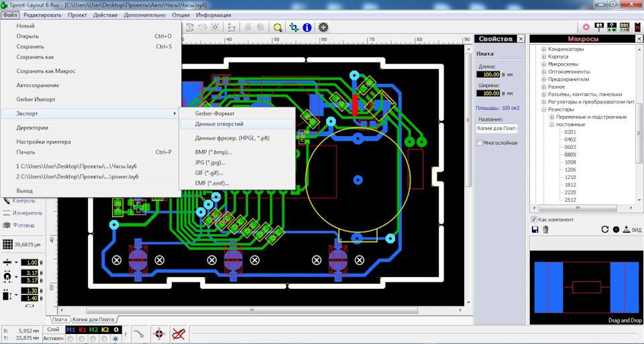Click the question-mark selector icon beside DRC

pos(612,27)
